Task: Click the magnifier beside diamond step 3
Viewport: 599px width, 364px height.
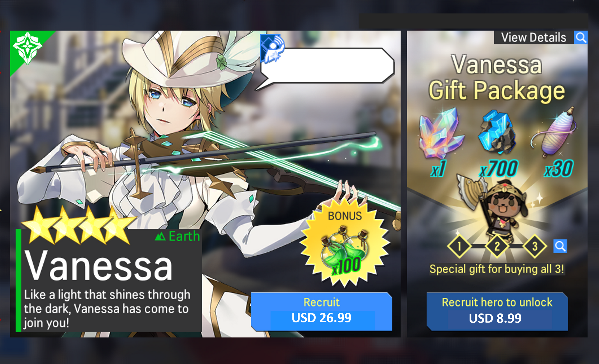Action: tap(560, 246)
